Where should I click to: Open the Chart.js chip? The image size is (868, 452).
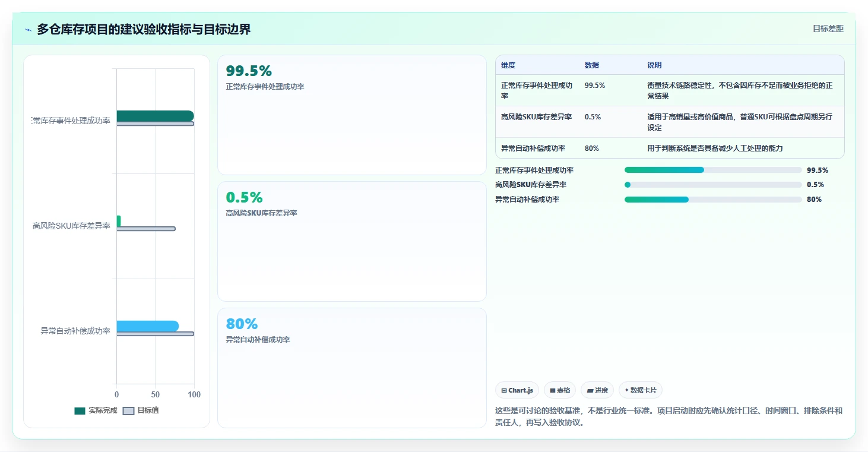coord(517,390)
